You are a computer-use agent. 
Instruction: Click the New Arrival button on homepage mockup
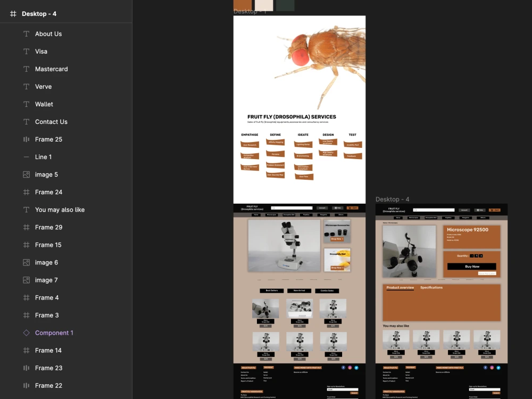point(299,291)
